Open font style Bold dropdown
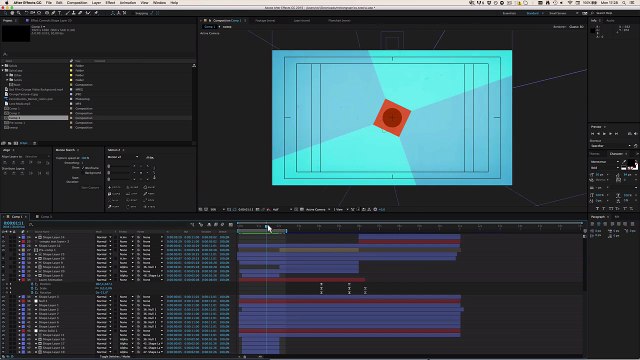The image size is (640, 360). [x=605, y=168]
